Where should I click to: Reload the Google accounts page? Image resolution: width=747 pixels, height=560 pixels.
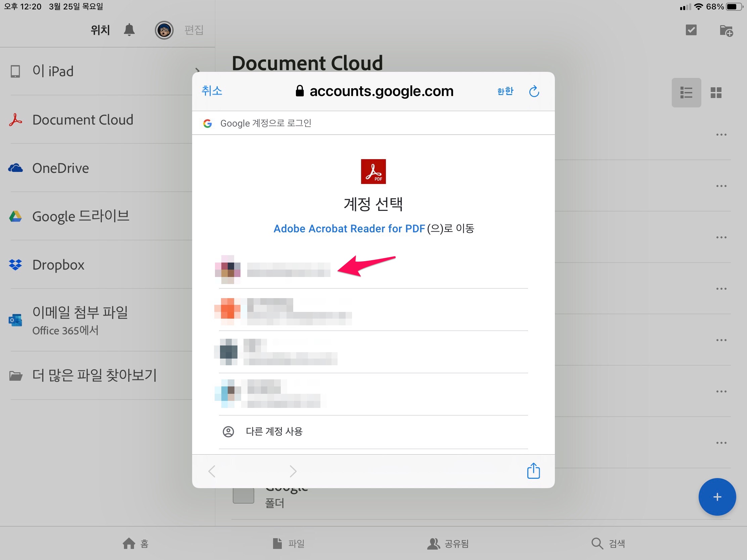pyautogui.click(x=534, y=91)
